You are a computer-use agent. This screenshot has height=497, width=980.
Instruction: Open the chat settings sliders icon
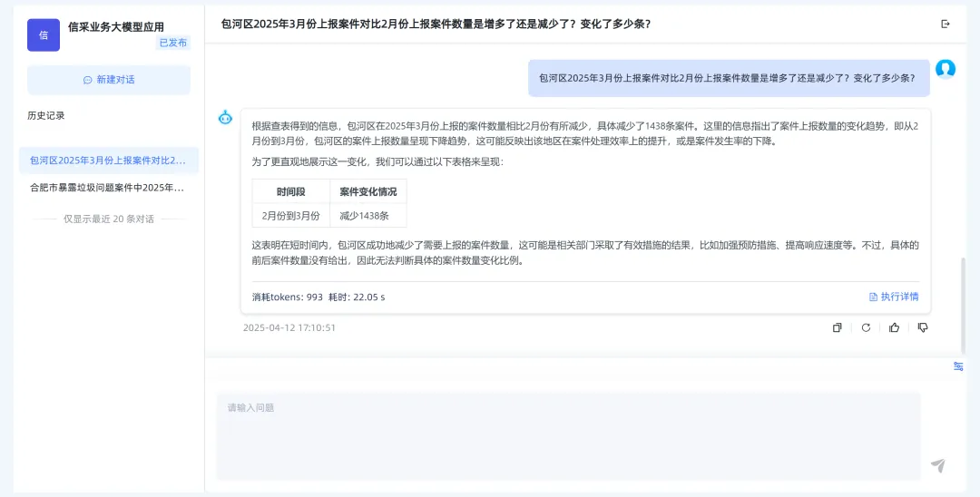click(x=958, y=366)
